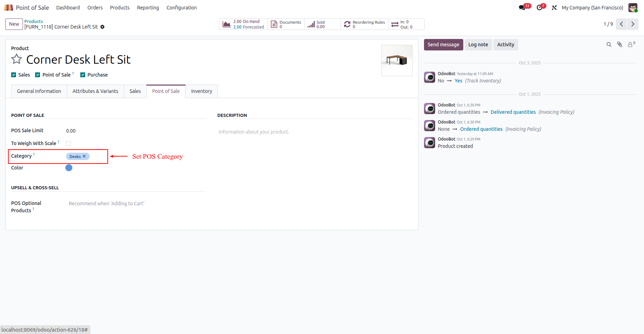644x334 pixels.
Task: Mark product as favorite with star icon
Action: 16,59
